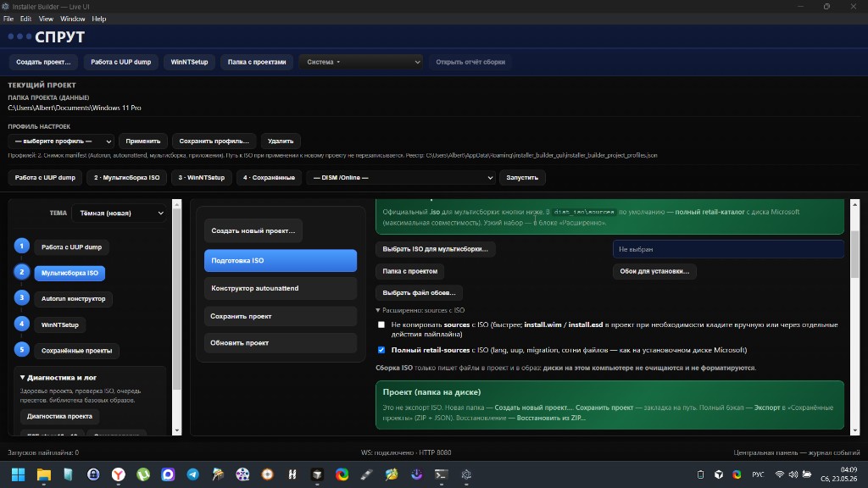Collapse 'Расширенно: sources с ISO' expander

(420, 310)
